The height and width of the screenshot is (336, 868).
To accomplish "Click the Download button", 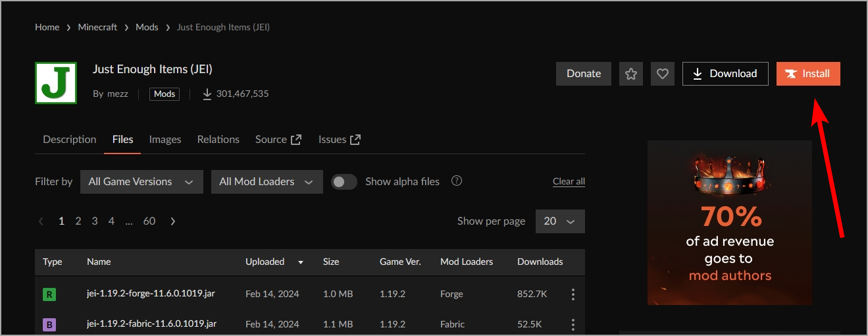I will (725, 74).
